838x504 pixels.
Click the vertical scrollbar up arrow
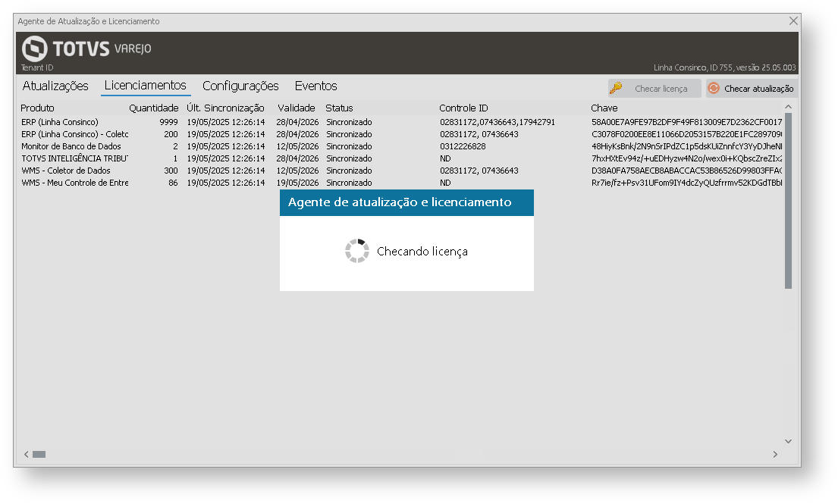click(x=788, y=108)
